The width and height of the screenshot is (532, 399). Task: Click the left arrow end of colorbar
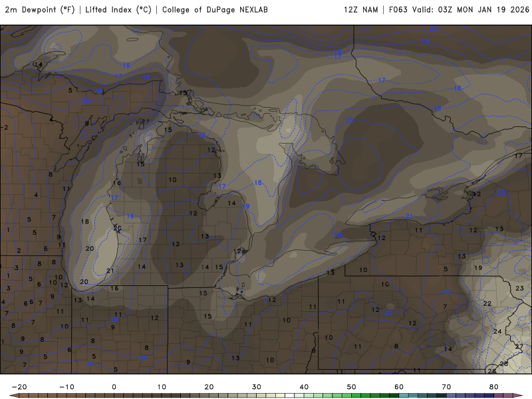(x=13, y=396)
